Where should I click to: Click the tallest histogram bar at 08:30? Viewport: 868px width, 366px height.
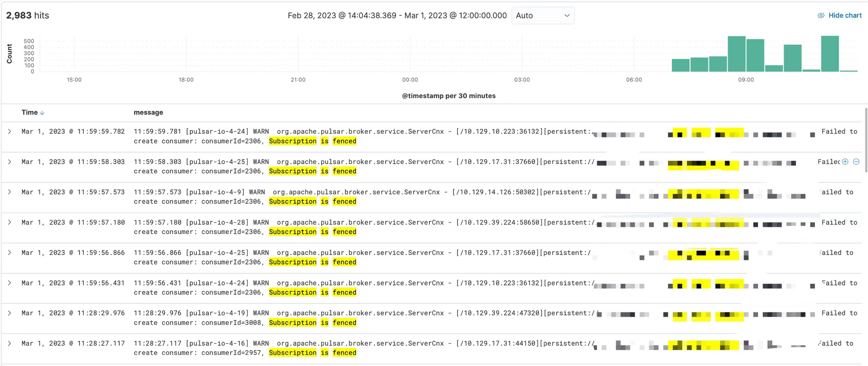click(736, 54)
